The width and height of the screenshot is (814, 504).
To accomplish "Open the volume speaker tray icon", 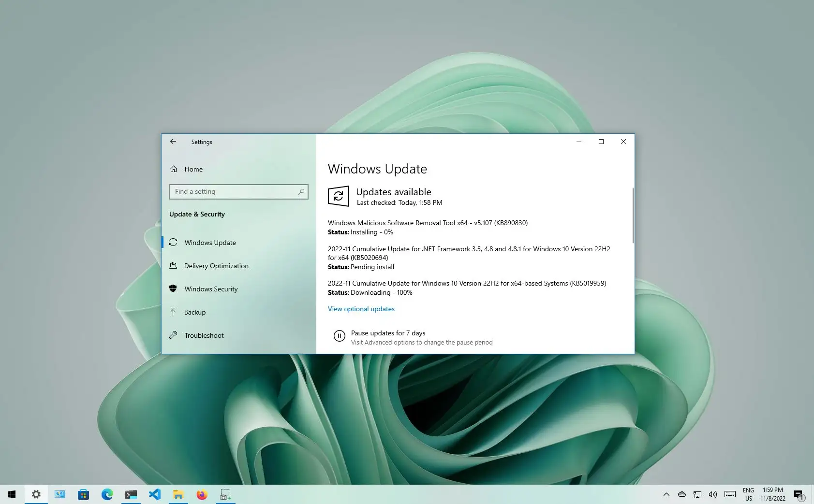I will pos(713,494).
